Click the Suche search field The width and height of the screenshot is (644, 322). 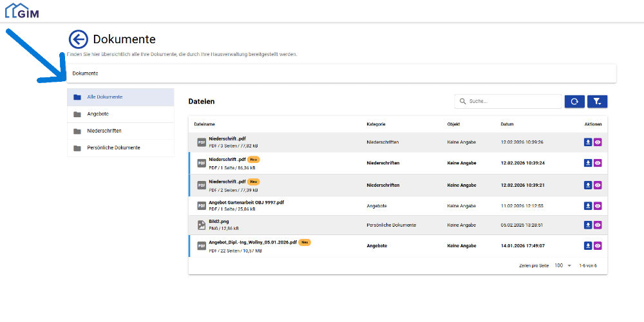coord(513,101)
